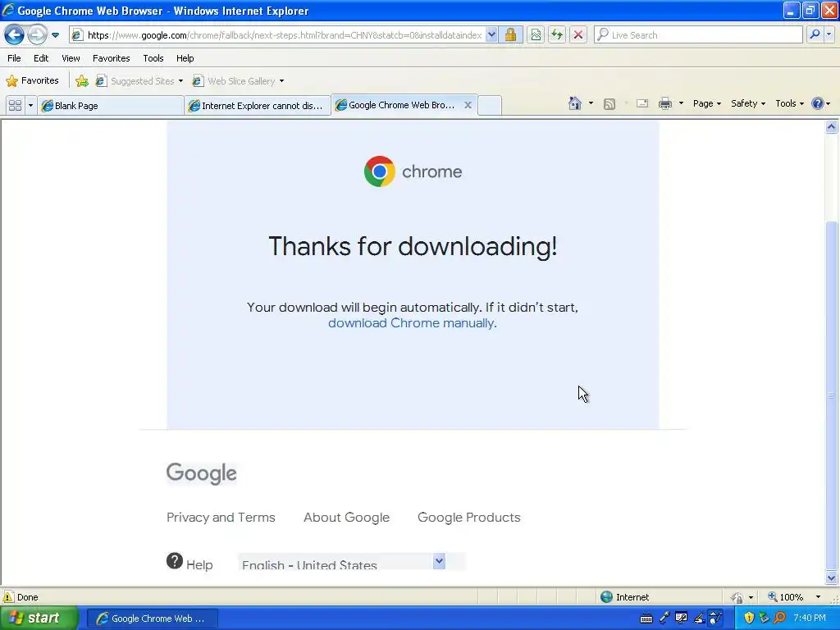Screen dimensions: 840x630
Task: Click the download Chrome manually link
Action: point(411,323)
